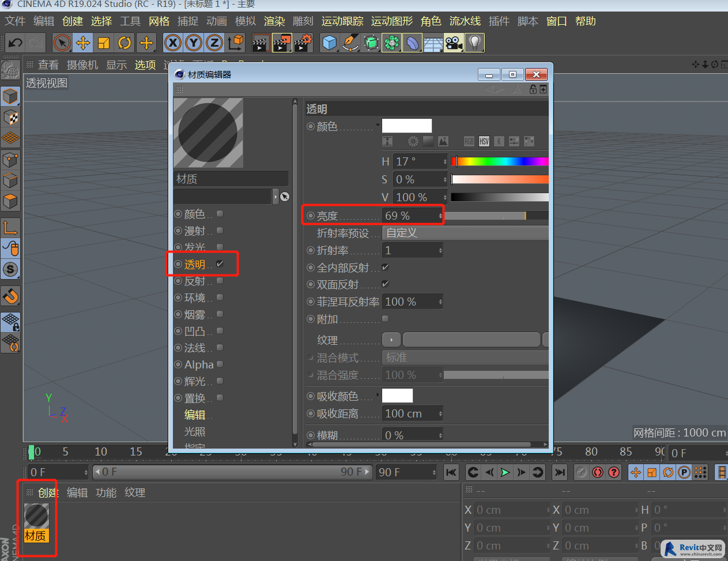Select the 光照 channel entry
Viewport: 728px width, 561px height.
(195, 431)
